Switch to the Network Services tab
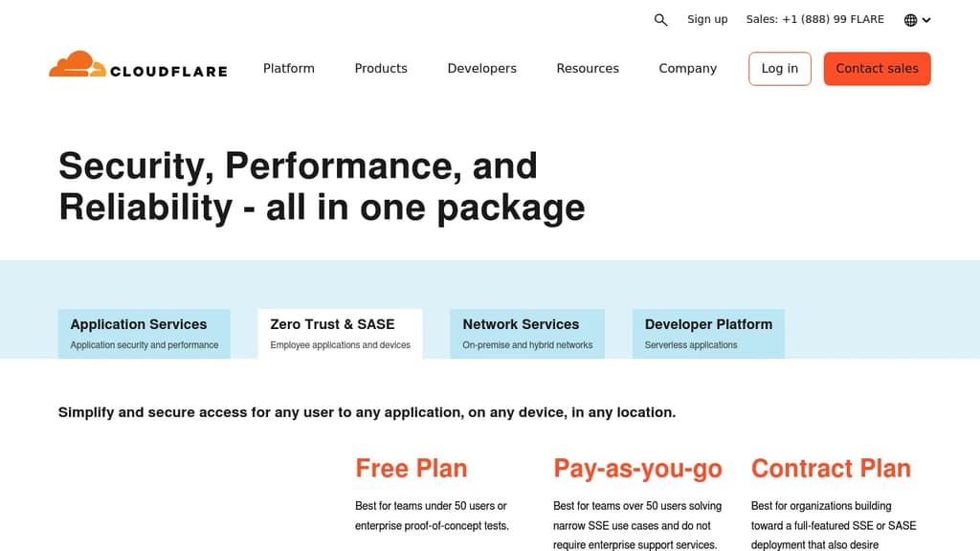The height and width of the screenshot is (551, 980). [x=527, y=334]
